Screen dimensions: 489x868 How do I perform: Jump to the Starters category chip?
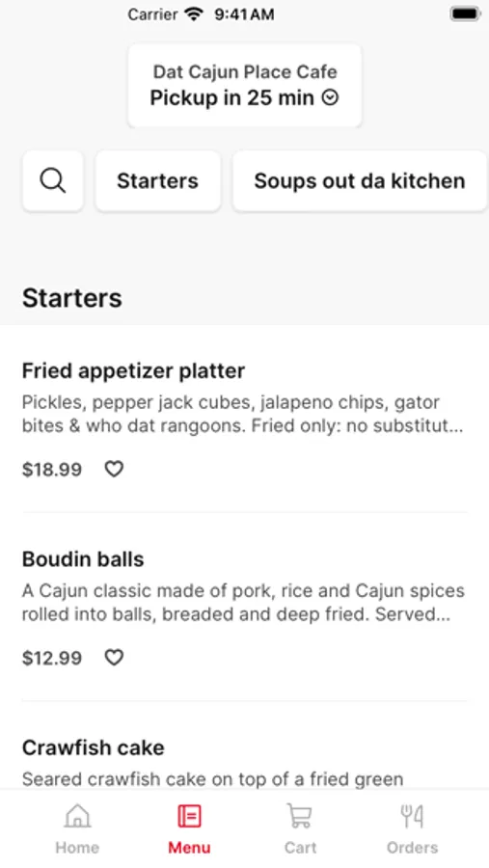click(158, 181)
